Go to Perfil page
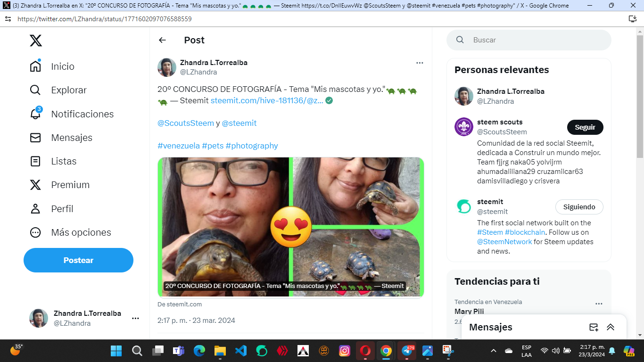The width and height of the screenshot is (644, 362). [52, 209]
